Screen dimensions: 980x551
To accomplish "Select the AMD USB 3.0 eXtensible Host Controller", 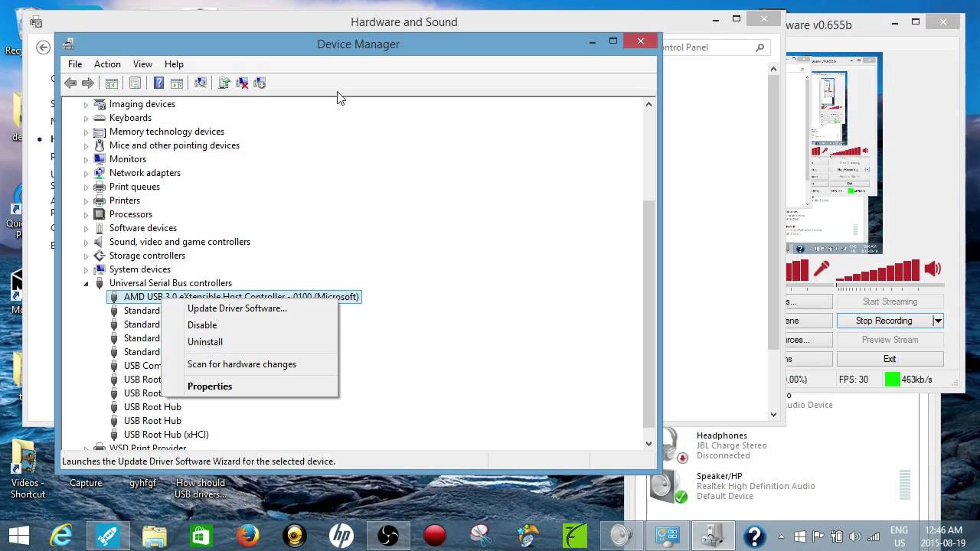I will (x=234, y=297).
